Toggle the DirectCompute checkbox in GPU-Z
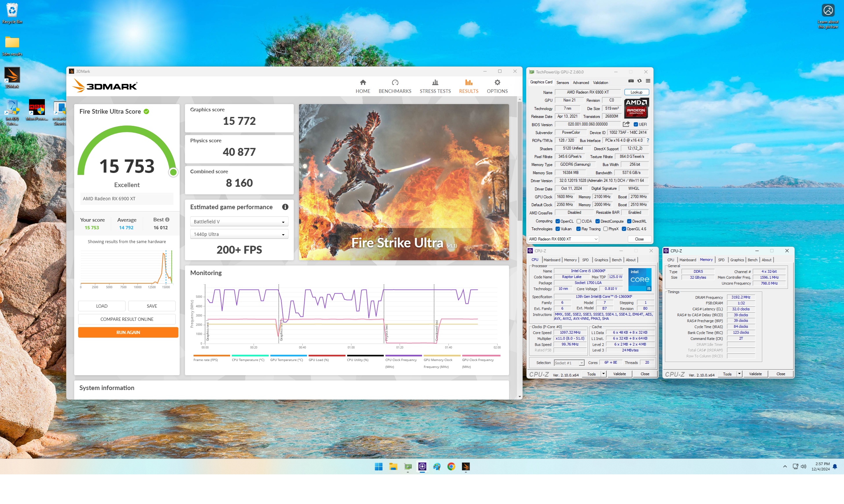The height and width of the screenshot is (504, 844). click(597, 221)
